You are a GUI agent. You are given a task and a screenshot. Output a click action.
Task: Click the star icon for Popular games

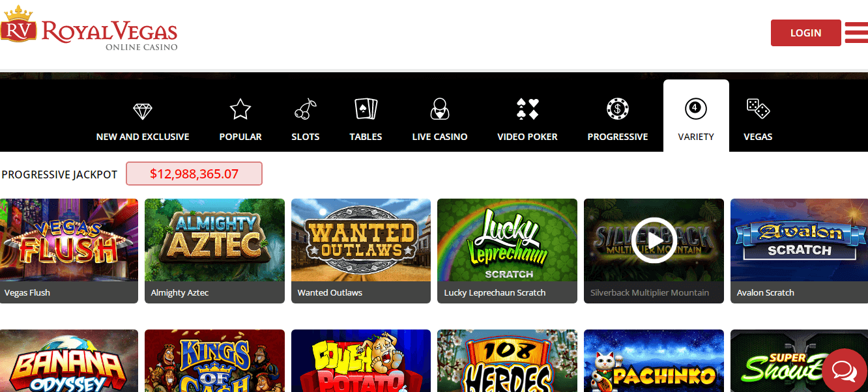pyautogui.click(x=240, y=109)
